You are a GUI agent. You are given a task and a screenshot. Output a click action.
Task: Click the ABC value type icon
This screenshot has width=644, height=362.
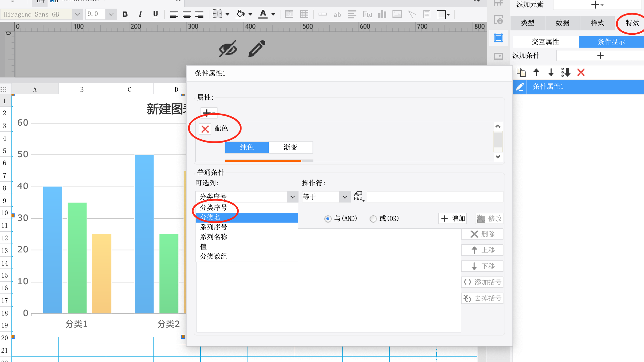pyautogui.click(x=359, y=196)
